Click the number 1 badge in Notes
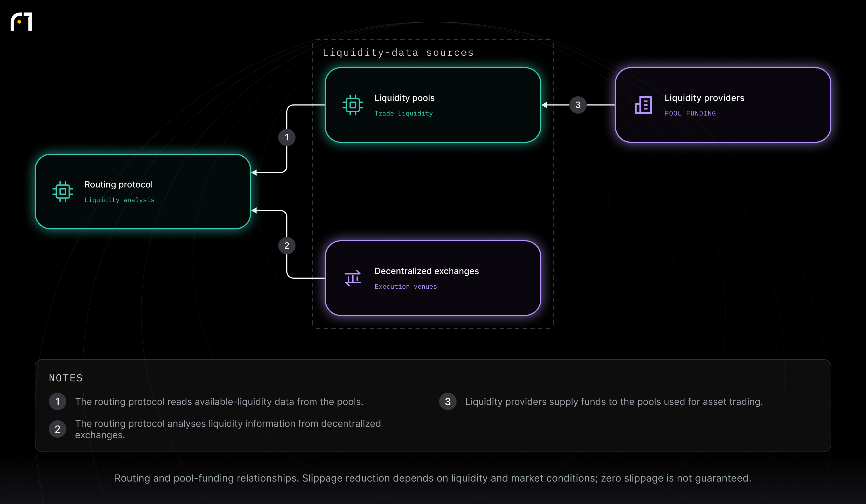This screenshot has width=866, height=504. pyautogui.click(x=57, y=401)
